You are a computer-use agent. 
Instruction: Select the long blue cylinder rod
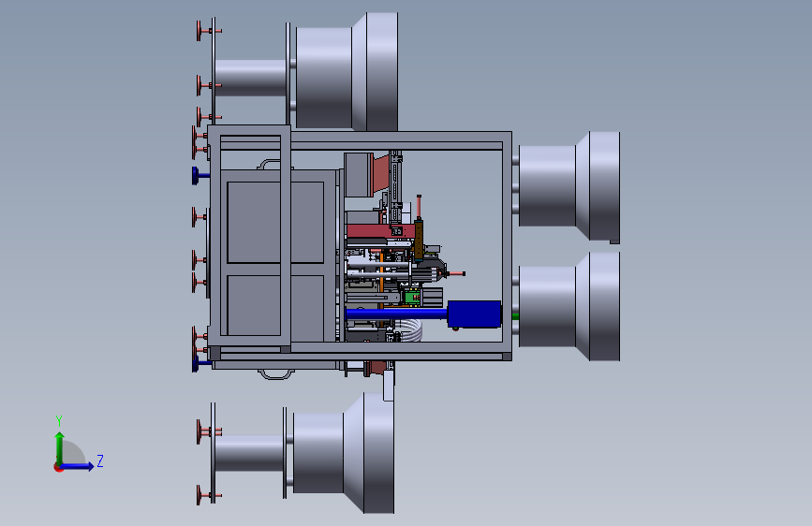(396, 314)
